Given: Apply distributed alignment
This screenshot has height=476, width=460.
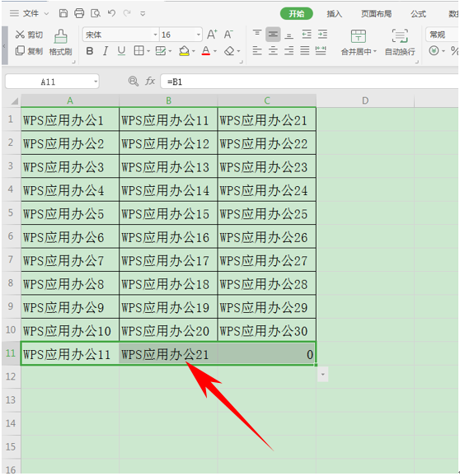Looking at the screenshot, I should pos(321,51).
